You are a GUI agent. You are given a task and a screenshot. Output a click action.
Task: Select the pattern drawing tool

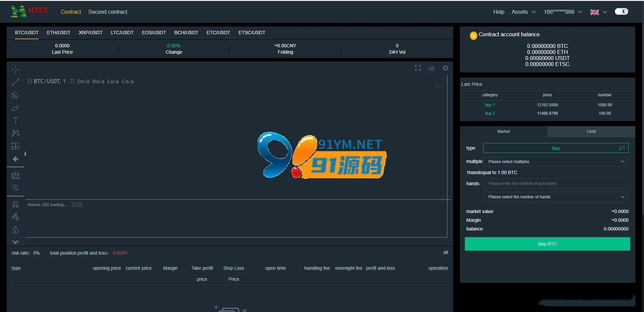click(15, 133)
